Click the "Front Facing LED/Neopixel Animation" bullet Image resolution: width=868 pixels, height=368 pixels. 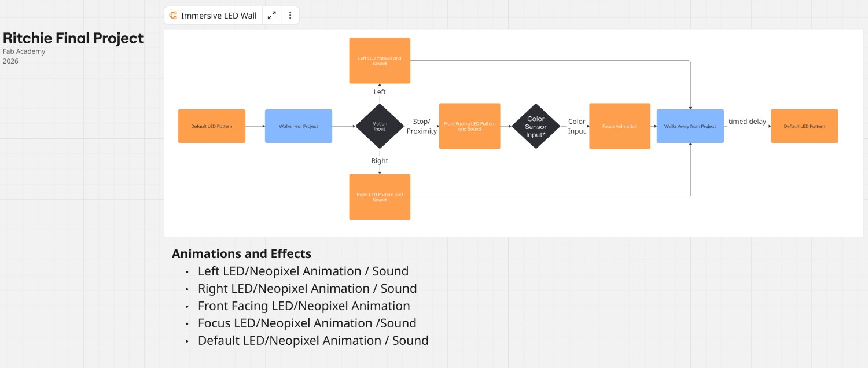tap(304, 306)
